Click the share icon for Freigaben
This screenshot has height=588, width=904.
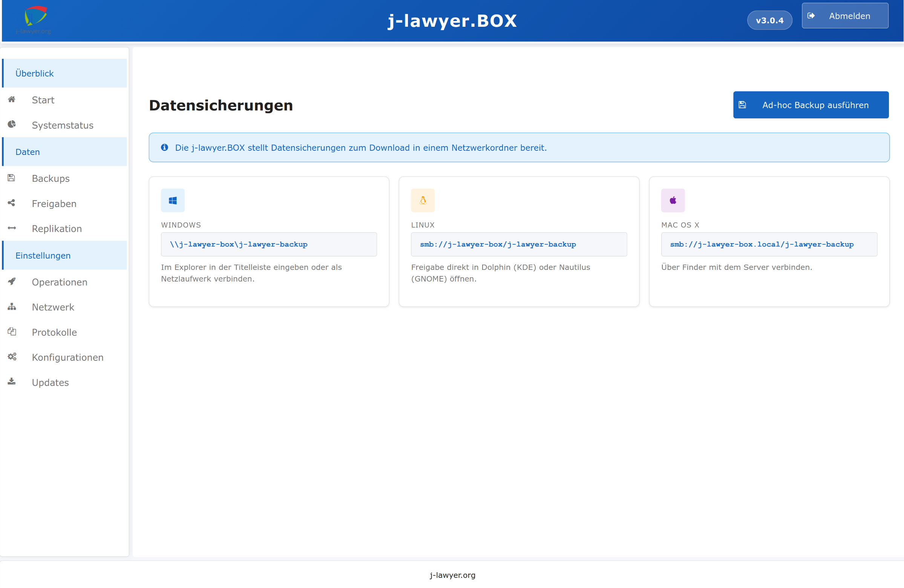click(x=11, y=203)
